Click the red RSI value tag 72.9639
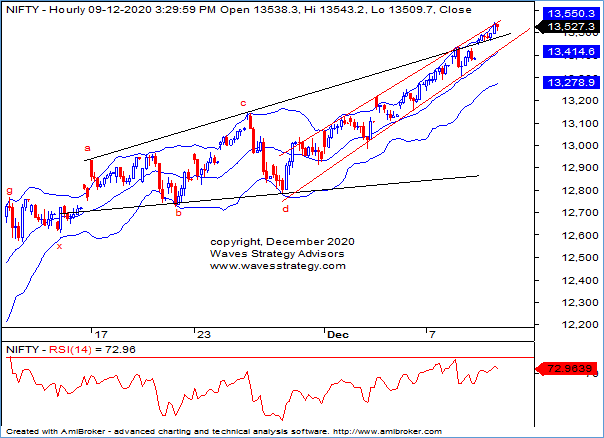 click(570, 369)
